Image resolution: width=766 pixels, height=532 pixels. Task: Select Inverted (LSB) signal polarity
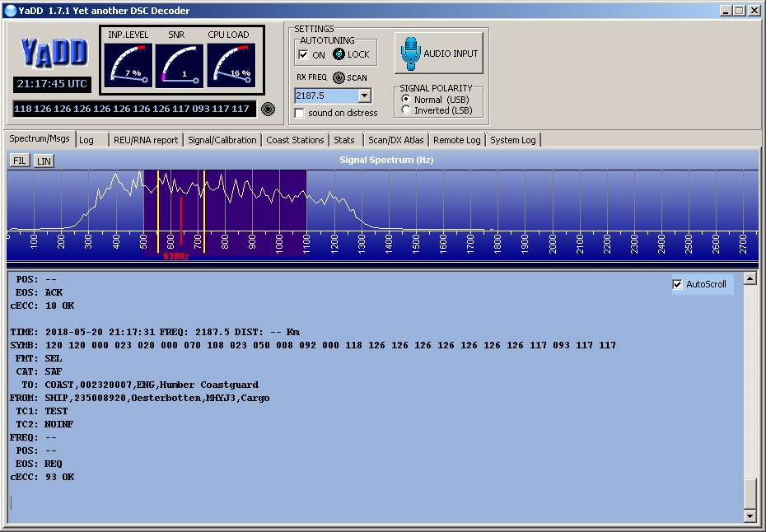click(405, 110)
